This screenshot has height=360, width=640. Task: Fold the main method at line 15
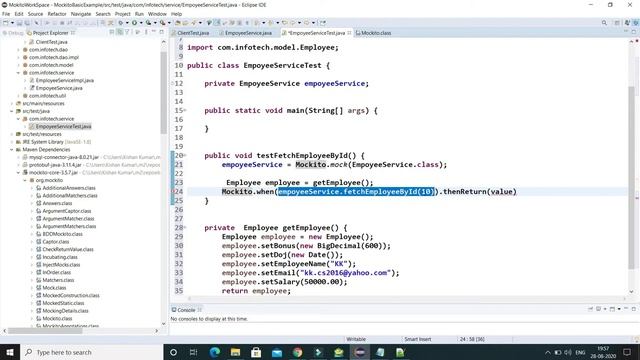tap(185, 110)
